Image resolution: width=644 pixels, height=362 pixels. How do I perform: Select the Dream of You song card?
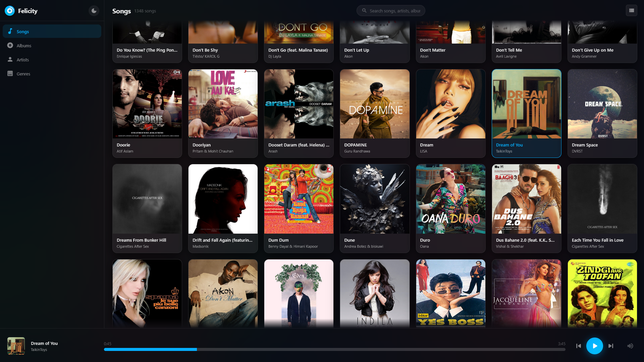pyautogui.click(x=527, y=113)
